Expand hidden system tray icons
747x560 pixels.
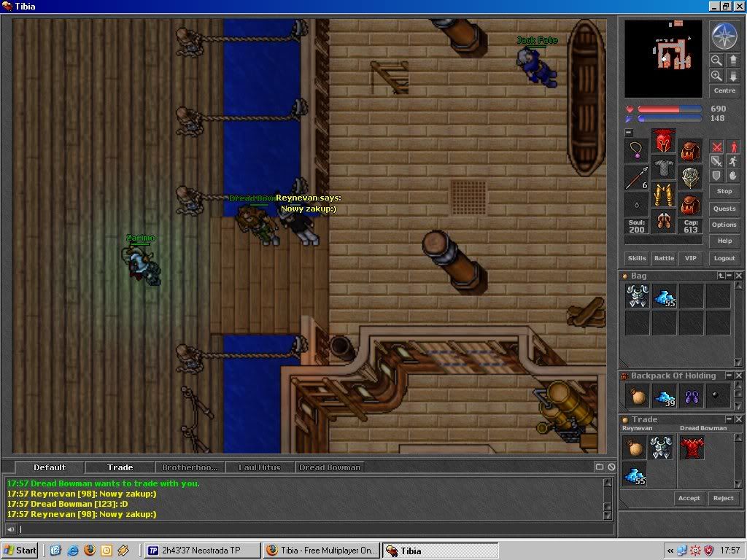(x=670, y=551)
